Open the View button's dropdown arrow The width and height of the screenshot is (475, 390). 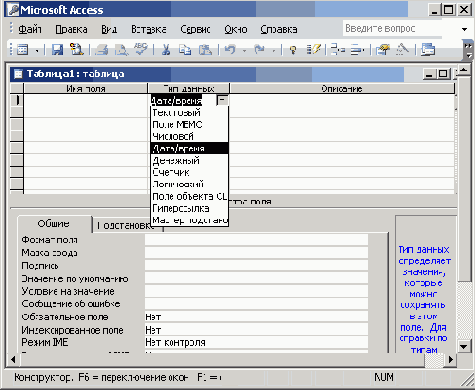37,51
